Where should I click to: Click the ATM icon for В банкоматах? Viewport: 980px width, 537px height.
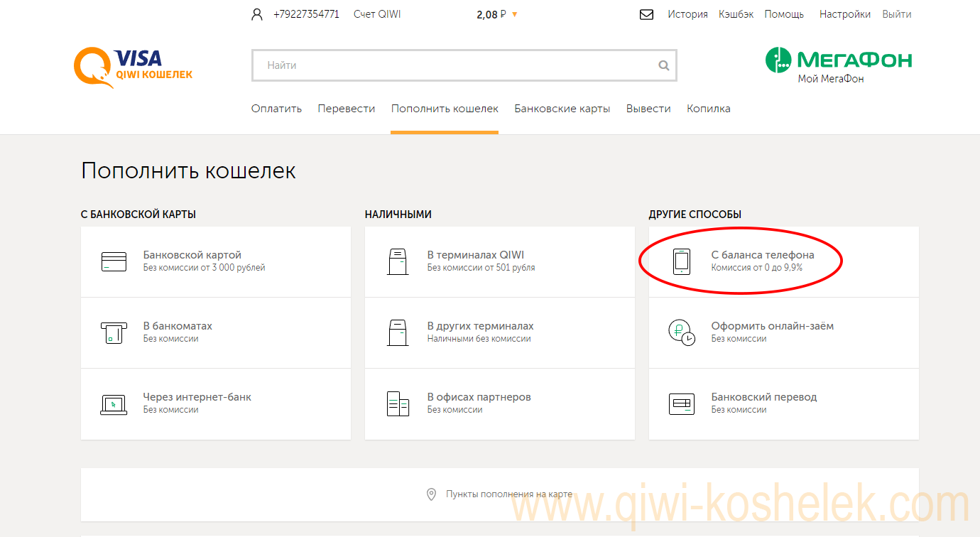114,332
